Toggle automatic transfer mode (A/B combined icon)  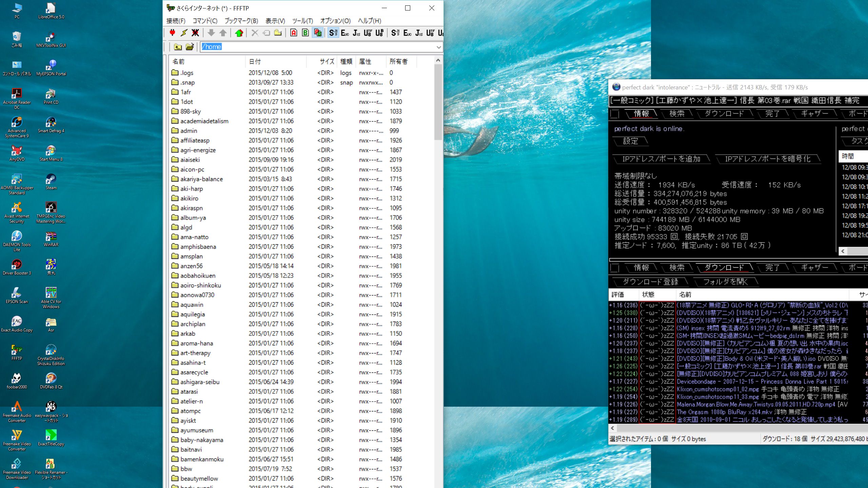(x=317, y=33)
